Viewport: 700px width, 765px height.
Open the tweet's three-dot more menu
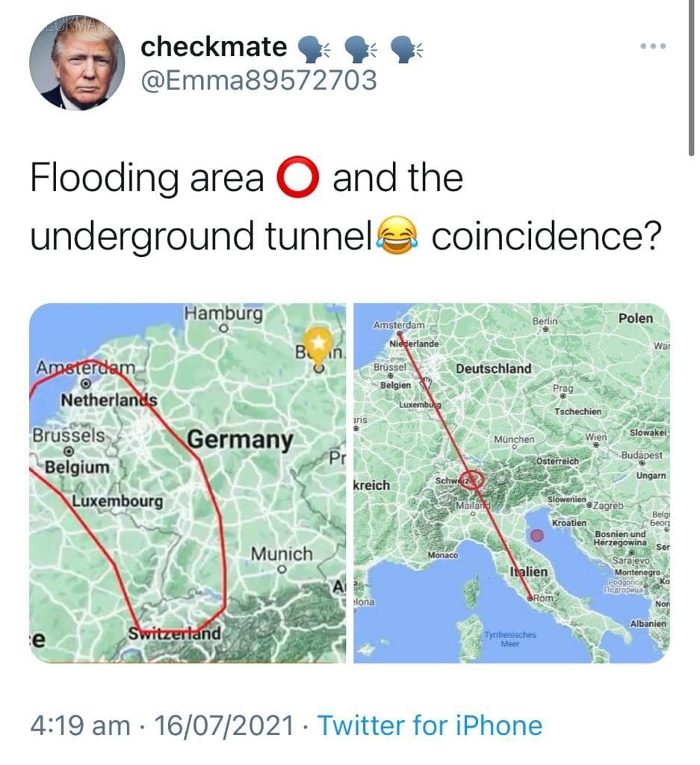coord(653,46)
